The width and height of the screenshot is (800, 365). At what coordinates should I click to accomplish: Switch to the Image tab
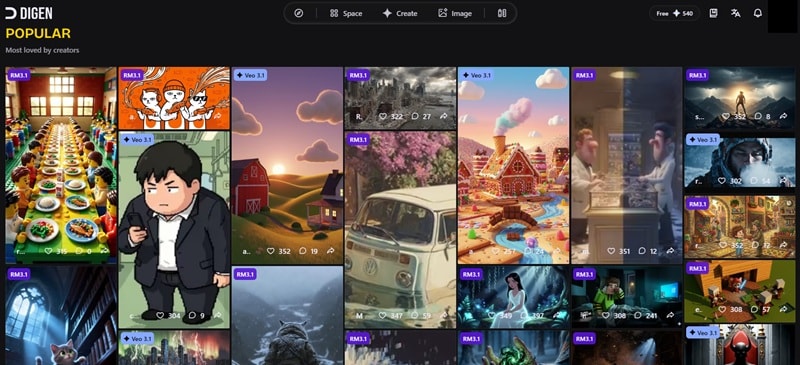(x=455, y=13)
